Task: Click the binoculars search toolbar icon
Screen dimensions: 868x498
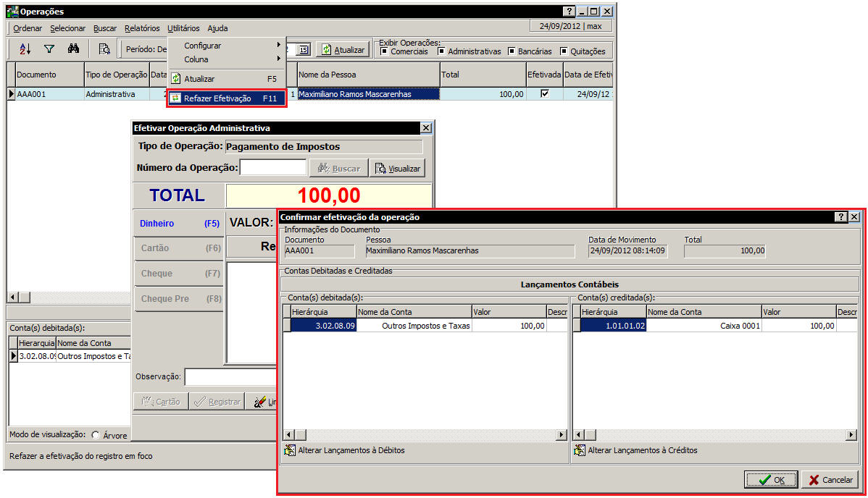Action: point(73,49)
